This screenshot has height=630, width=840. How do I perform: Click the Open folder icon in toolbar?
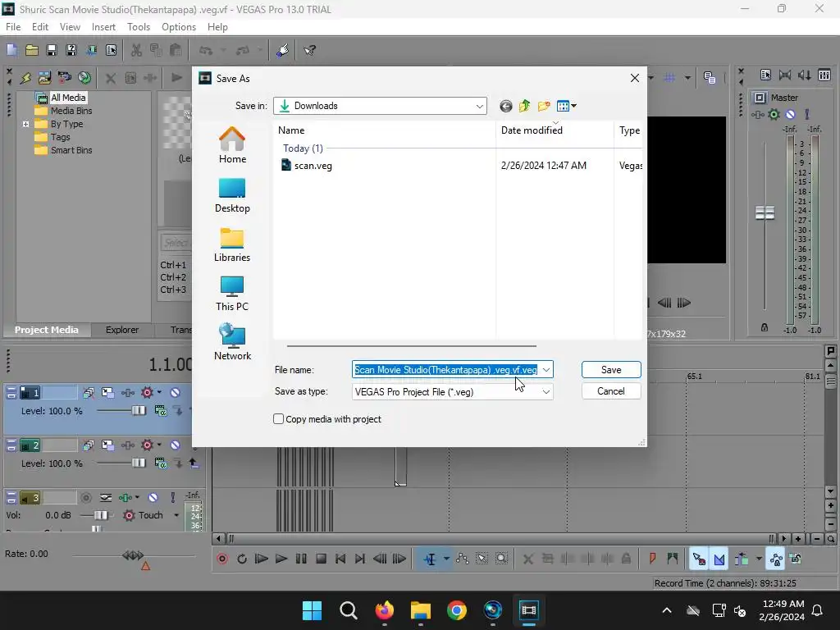point(32,50)
